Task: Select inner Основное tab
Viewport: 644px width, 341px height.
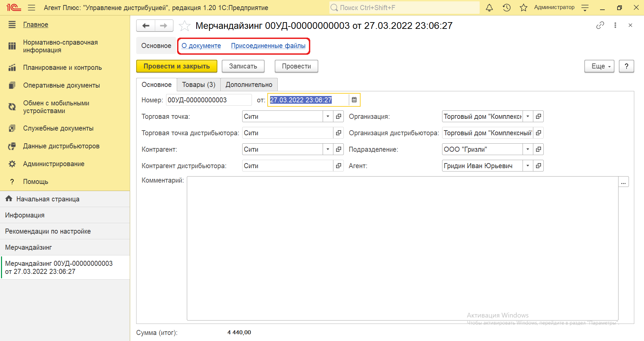Action: [156, 85]
